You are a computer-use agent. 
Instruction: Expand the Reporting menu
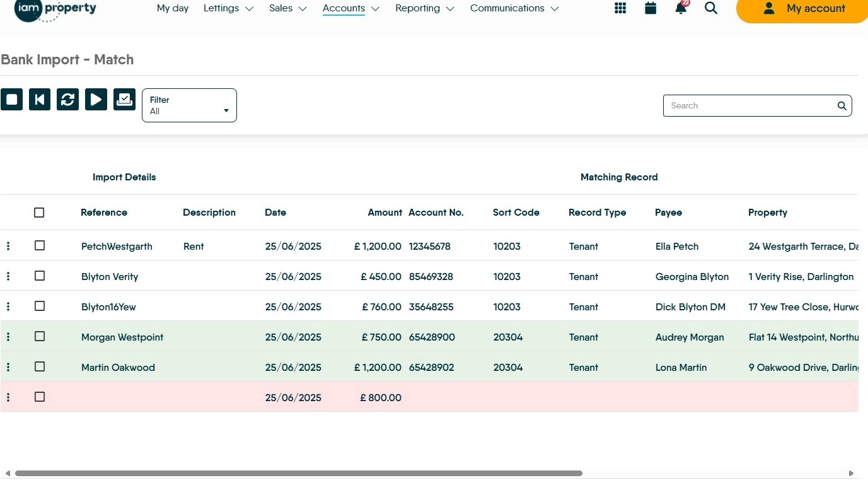[x=424, y=8]
